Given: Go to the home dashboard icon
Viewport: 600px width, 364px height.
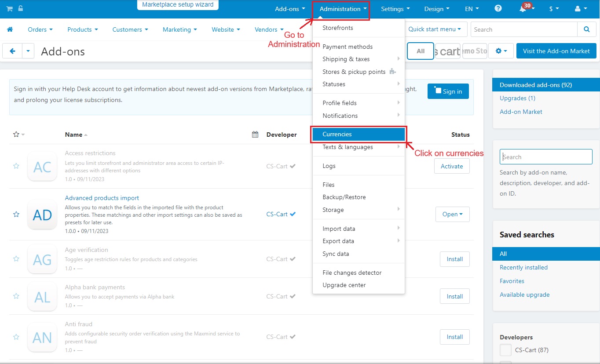Looking at the screenshot, I should coord(10,29).
